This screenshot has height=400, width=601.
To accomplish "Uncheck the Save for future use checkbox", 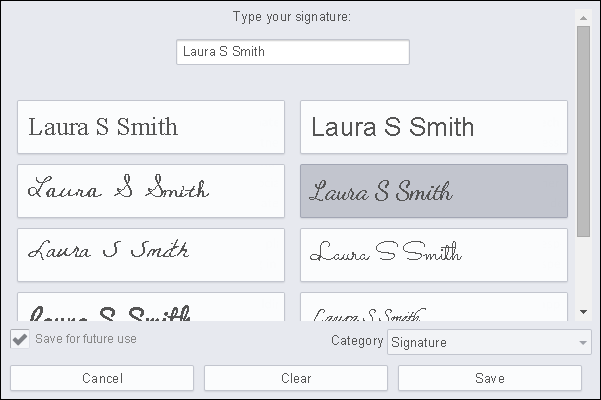I will (x=19, y=339).
